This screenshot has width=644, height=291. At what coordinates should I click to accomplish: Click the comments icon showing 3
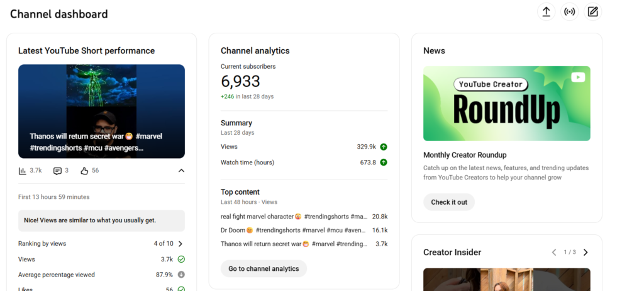pos(57,171)
